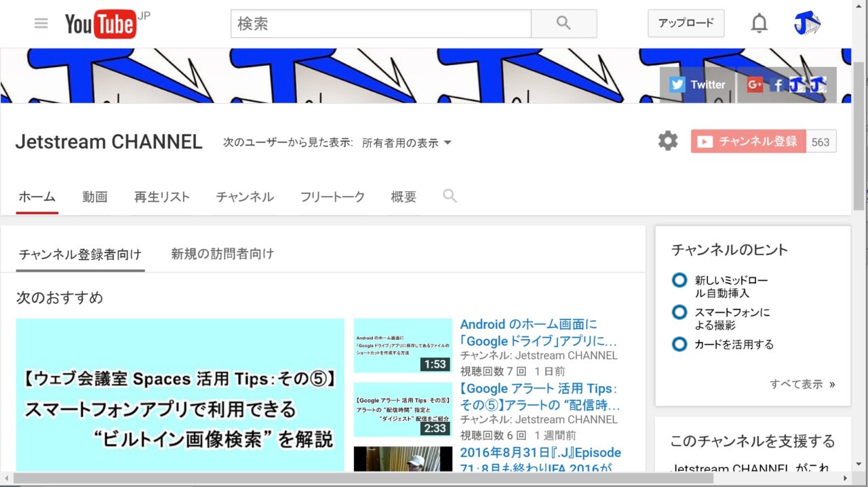This screenshot has width=868, height=487.
Task: Expand the 所有者用の表示 dropdown
Action: (x=407, y=143)
